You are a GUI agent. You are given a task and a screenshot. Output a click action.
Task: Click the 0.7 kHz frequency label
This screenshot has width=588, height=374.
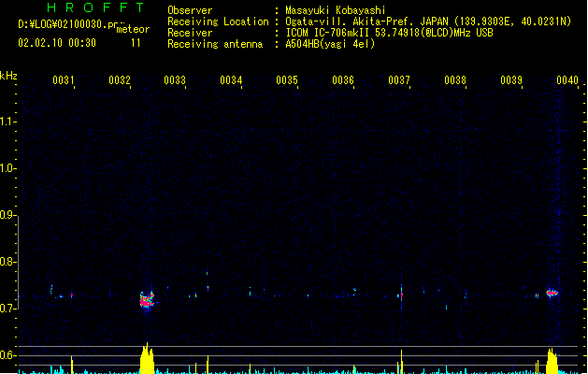(7, 309)
